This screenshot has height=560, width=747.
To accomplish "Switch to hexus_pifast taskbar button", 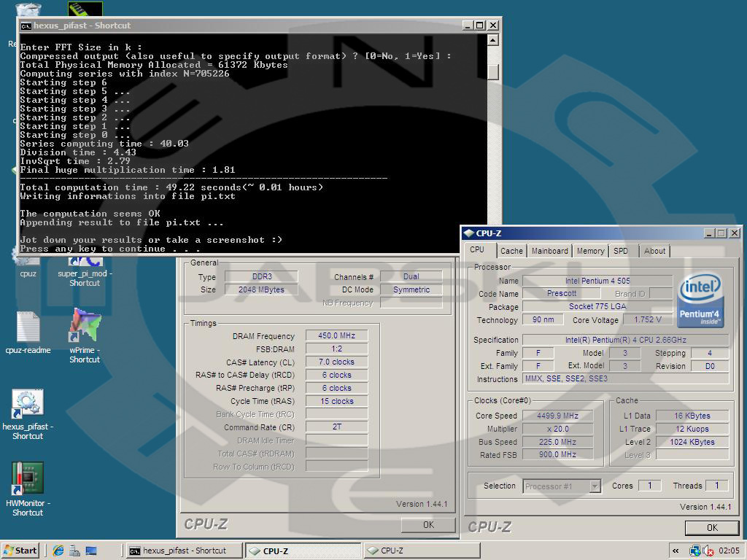I will 183,551.
